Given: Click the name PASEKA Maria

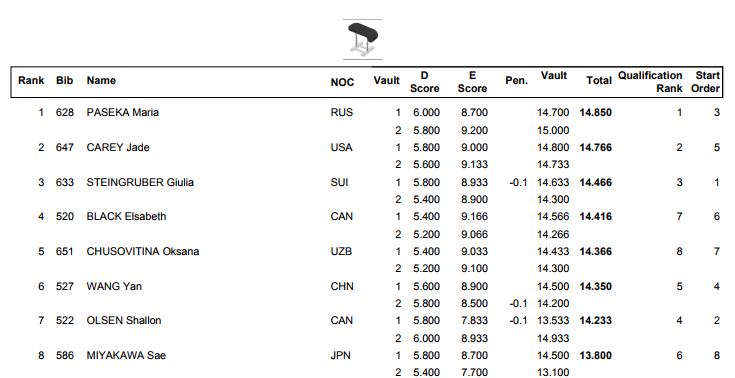Looking at the screenshot, I should (x=122, y=113).
